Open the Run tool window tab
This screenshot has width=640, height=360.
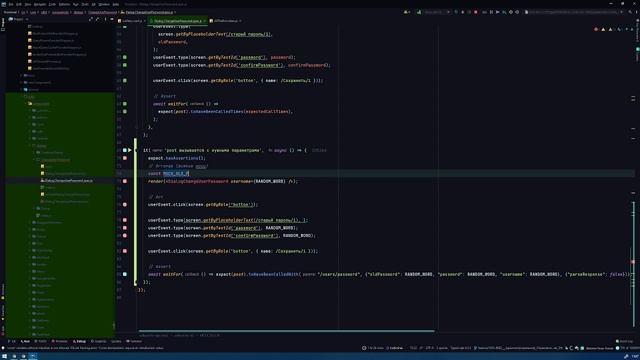(25, 341)
